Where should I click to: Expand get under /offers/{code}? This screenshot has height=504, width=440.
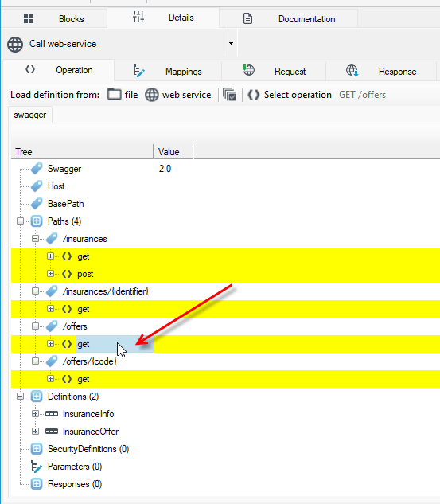50,379
